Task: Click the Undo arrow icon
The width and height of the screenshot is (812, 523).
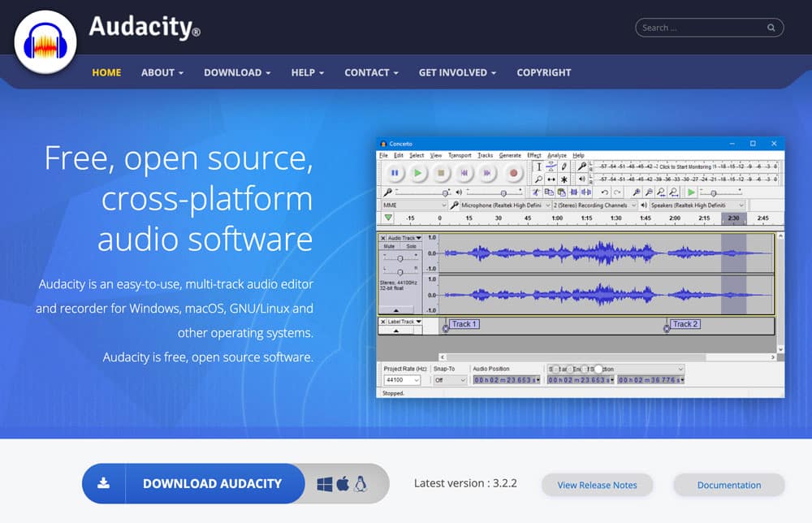Action: (x=604, y=192)
